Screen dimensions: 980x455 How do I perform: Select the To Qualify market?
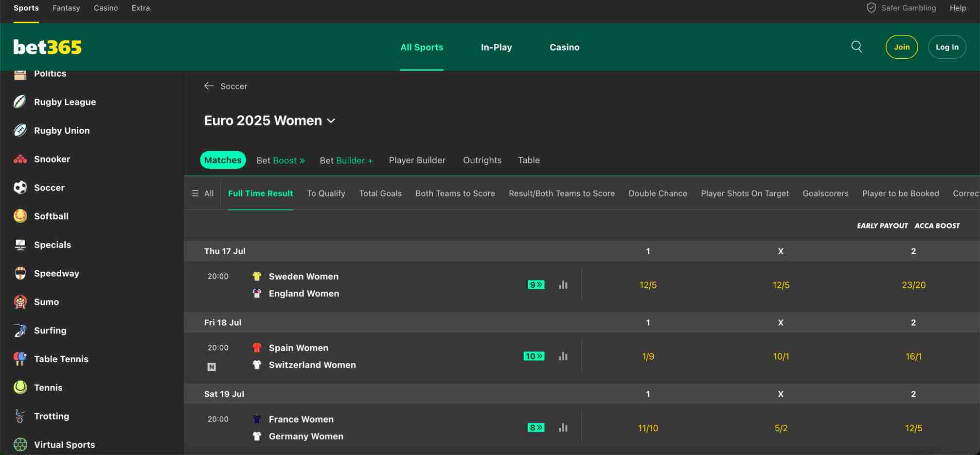pos(326,193)
